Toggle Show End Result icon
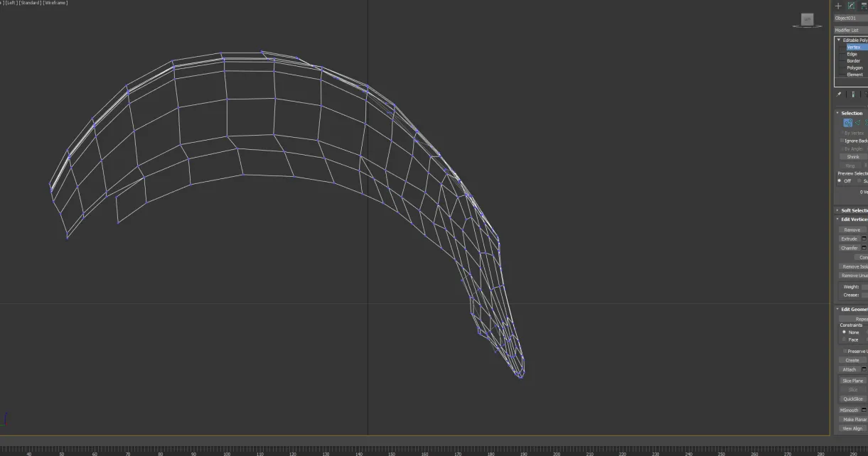The width and height of the screenshot is (868, 456). pyautogui.click(x=853, y=94)
